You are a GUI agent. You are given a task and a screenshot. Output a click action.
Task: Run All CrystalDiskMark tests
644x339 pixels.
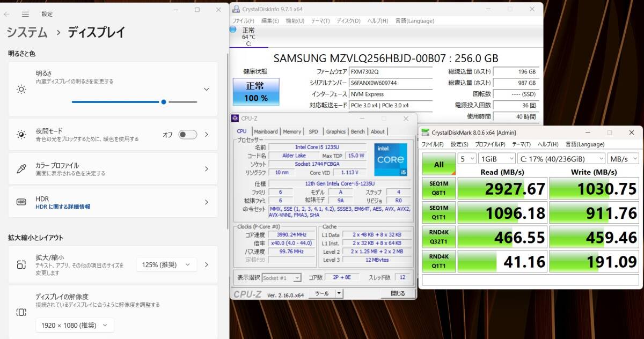tap(438, 165)
